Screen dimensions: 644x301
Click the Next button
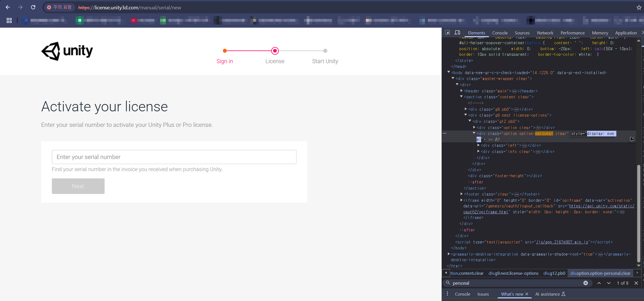pyautogui.click(x=78, y=186)
